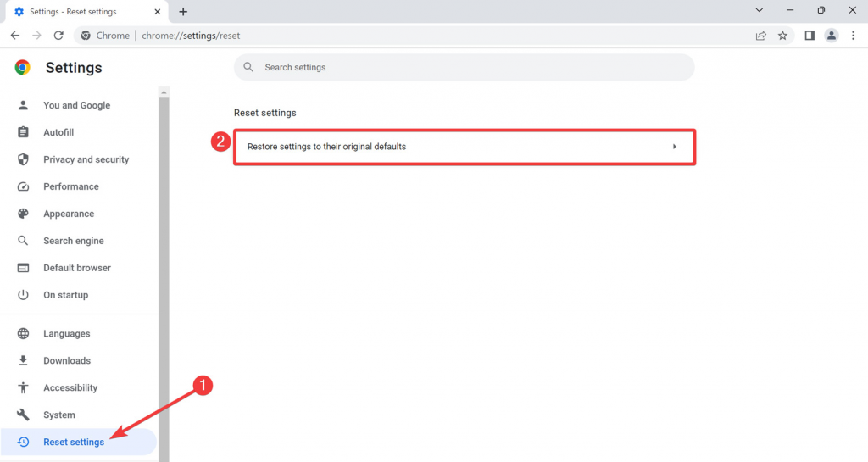Screen dimensions: 868x462
Task: Click the Default browser window icon
Action: click(23, 268)
